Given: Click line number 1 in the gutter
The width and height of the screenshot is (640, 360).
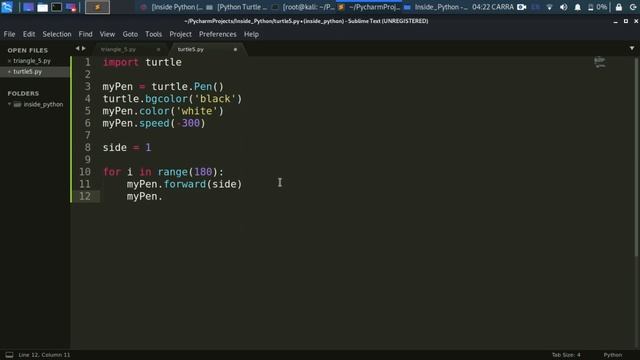Looking at the screenshot, I should 87,62.
